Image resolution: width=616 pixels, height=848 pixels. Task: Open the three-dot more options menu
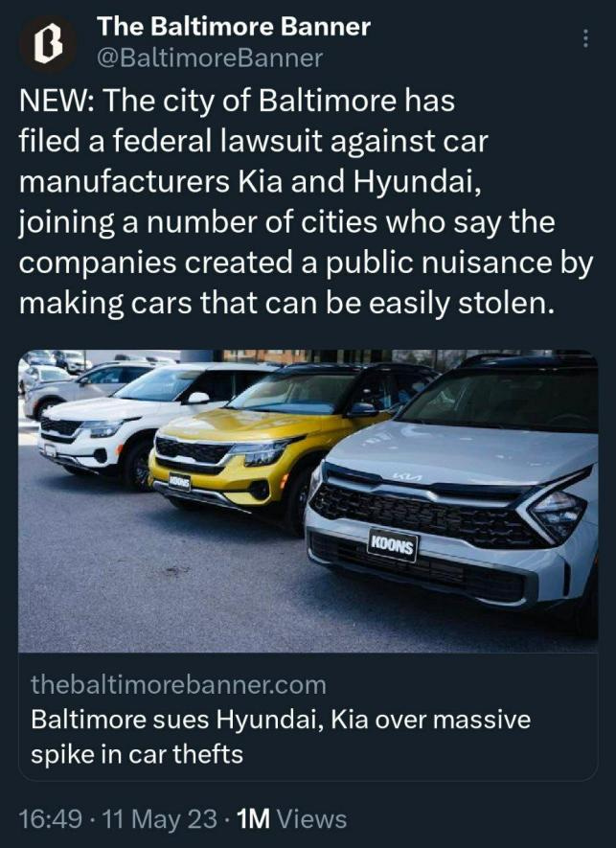tap(585, 39)
